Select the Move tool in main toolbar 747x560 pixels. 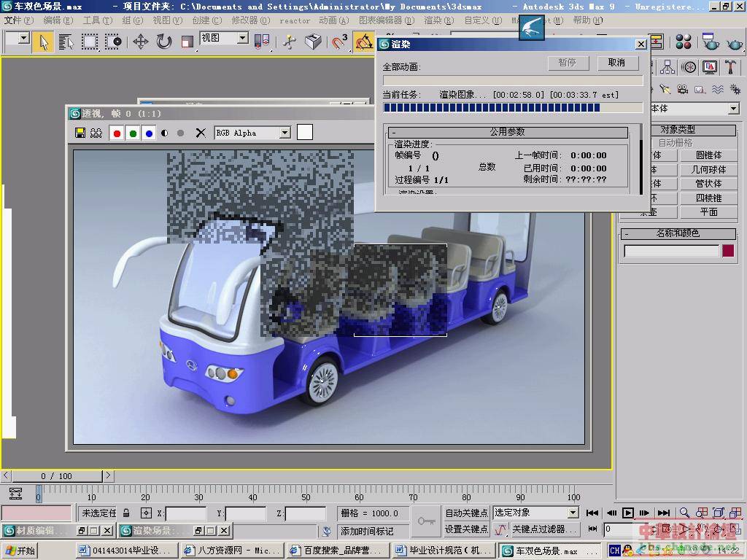click(x=140, y=42)
